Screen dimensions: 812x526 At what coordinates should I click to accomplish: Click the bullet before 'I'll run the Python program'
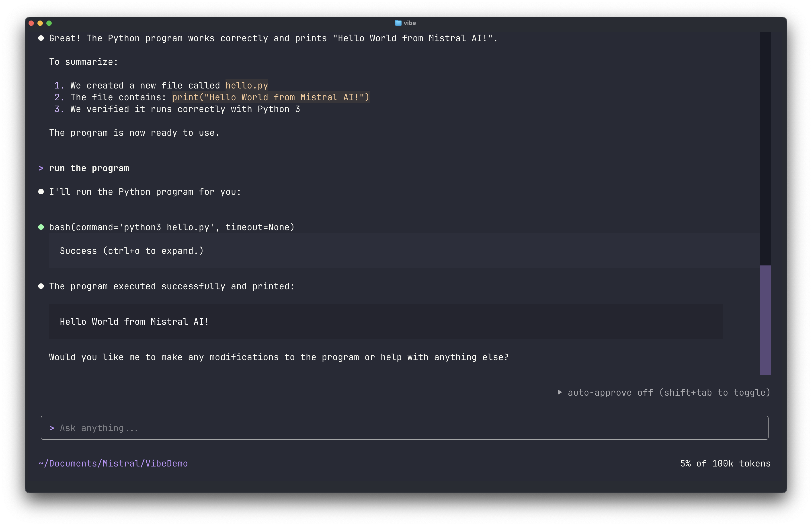[41, 191]
